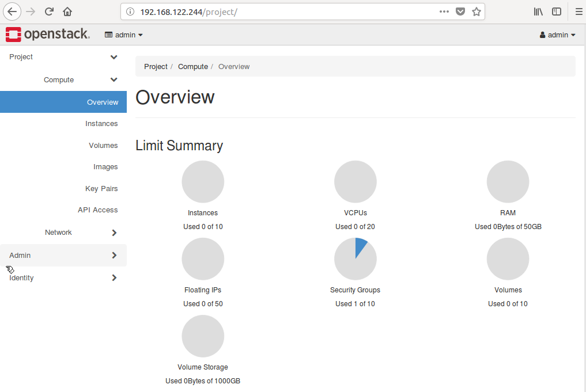The height and width of the screenshot is (392, 586).
Task: Expand the Network sidebar group
Action: click(x=63, y=232)
